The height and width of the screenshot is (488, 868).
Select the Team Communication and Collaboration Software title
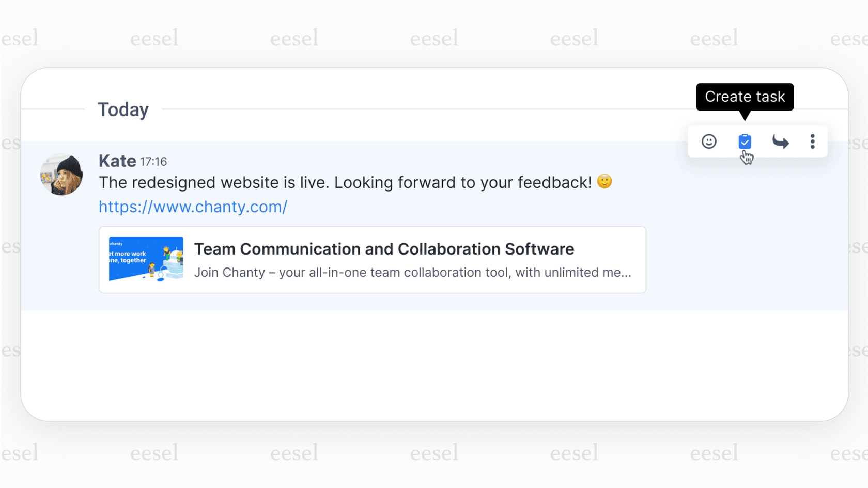(384, 249)
